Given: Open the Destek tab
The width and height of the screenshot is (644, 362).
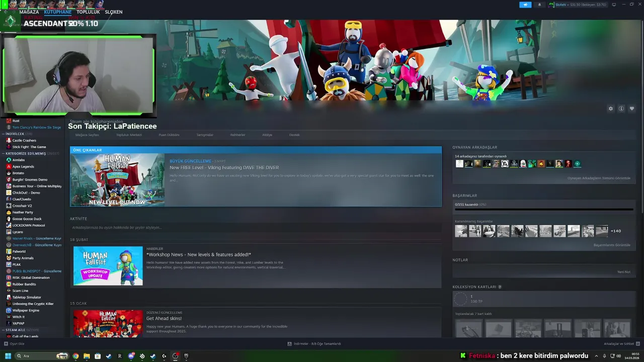Looking at the screenshot, I should pyautogui.click(x=294, y=135).
